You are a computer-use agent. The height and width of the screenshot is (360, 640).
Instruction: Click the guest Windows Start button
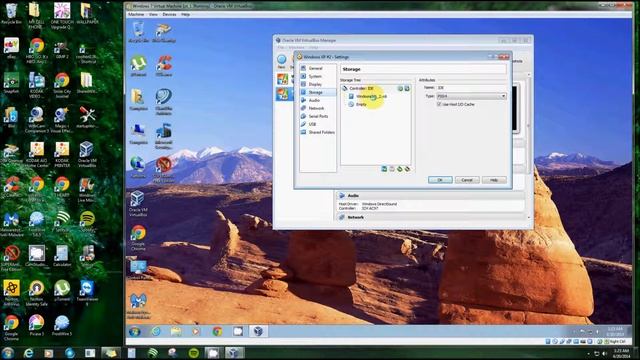135,331
